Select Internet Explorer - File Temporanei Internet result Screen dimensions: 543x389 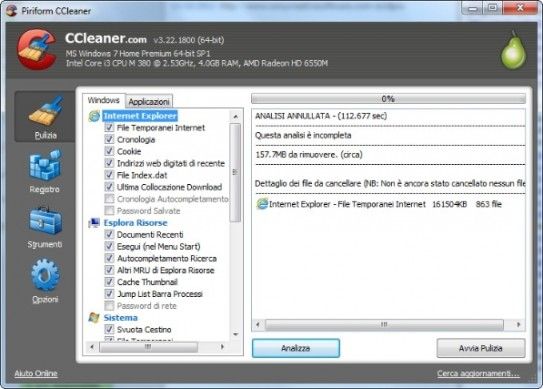tap(379, 204)
